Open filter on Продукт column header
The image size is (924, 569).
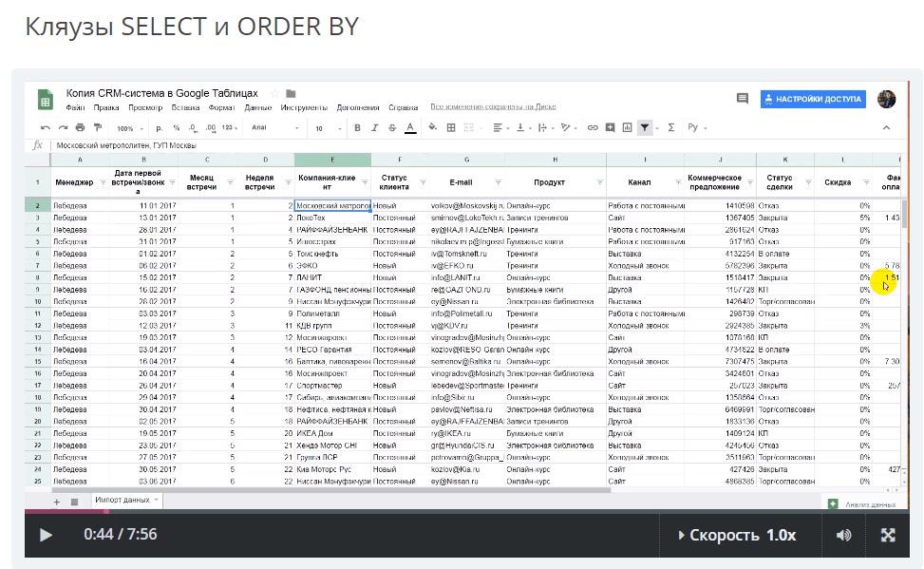click(x=599, y=182)
